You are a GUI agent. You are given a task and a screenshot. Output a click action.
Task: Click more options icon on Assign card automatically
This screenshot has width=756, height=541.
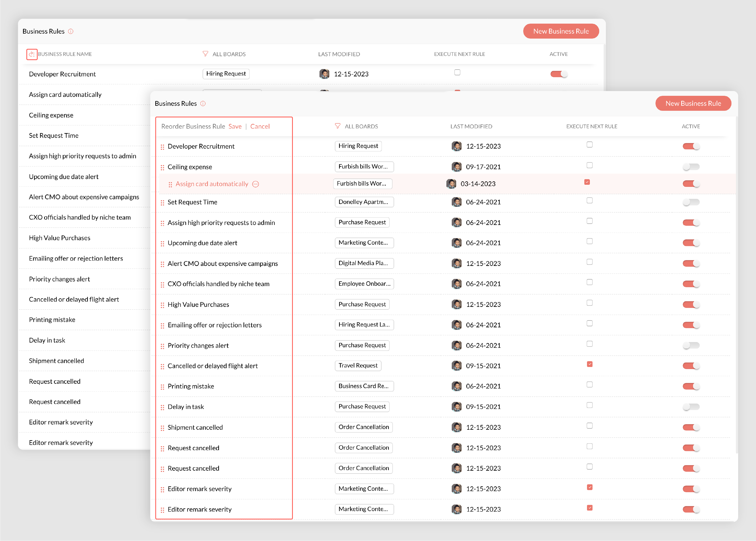coord(255,184)
